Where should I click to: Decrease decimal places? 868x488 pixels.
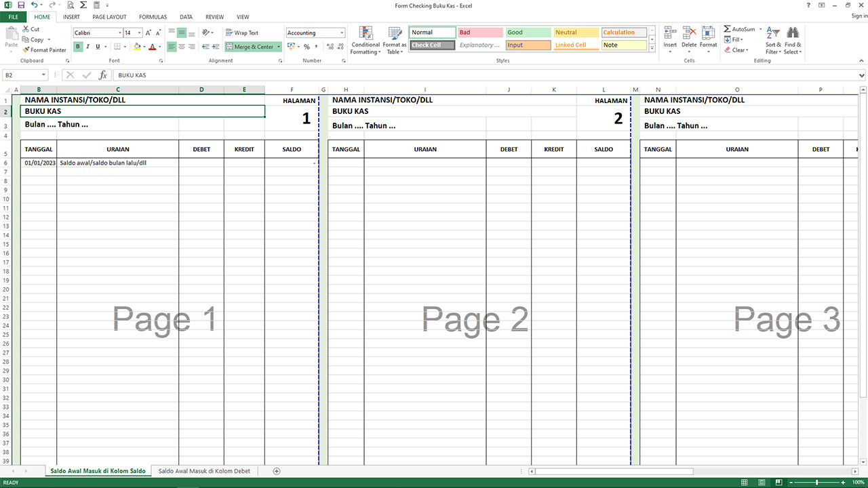point(340,47)
